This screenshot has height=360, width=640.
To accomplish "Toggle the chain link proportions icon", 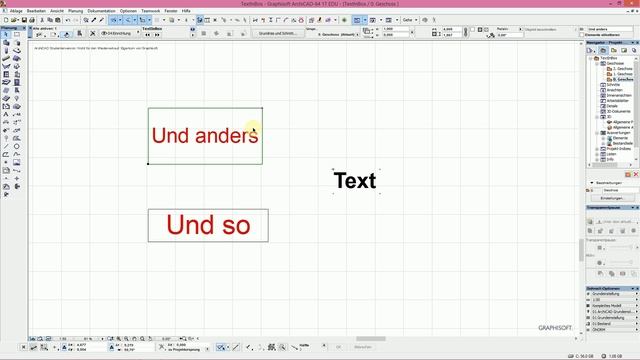I will (x=466, y=32).
